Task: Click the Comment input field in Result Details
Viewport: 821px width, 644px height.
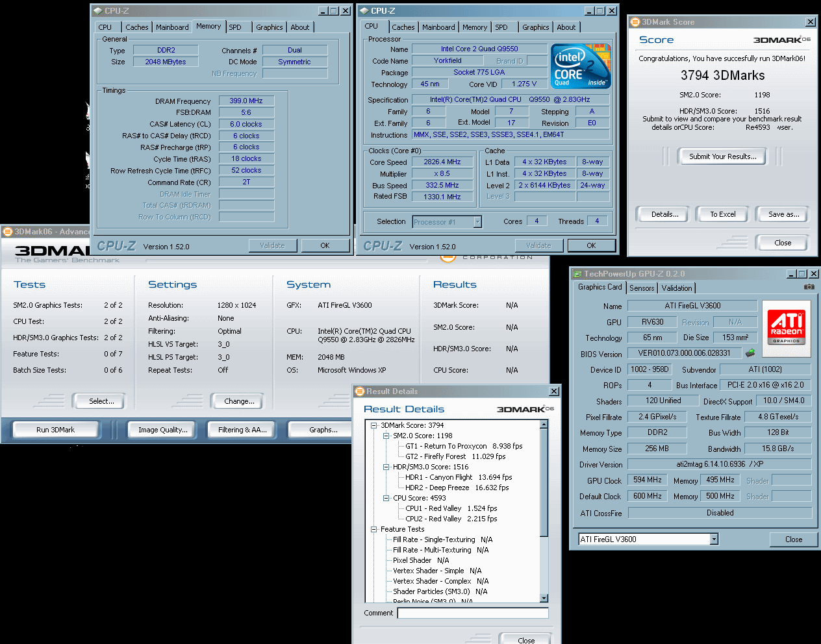Action: point(473,613)
